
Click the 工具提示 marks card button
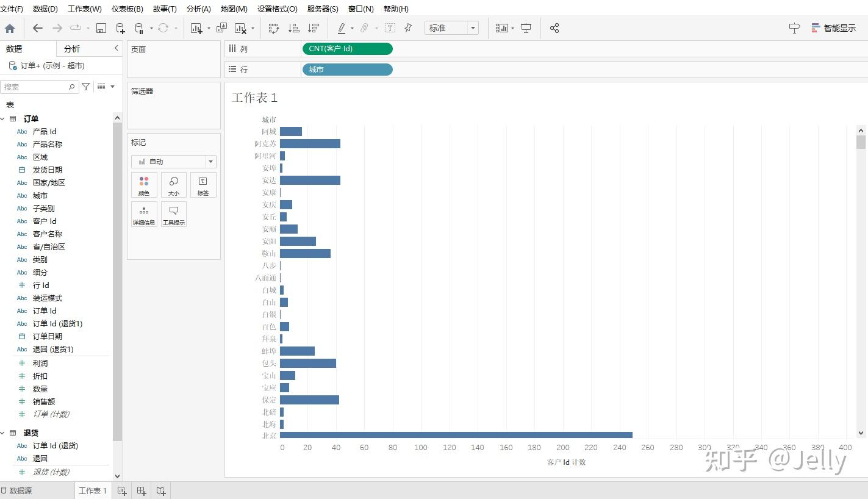coord(174,214)
